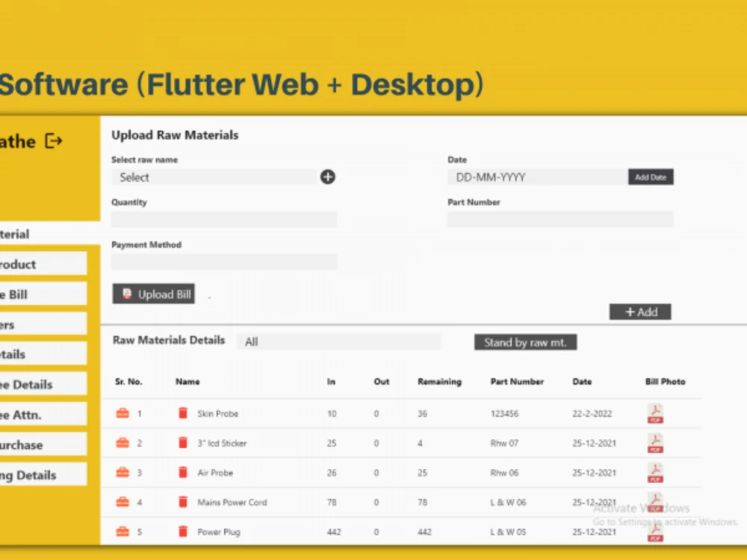Click the Power Plug name cell
This screenshot has height=560, width=747.
(219, 532)
